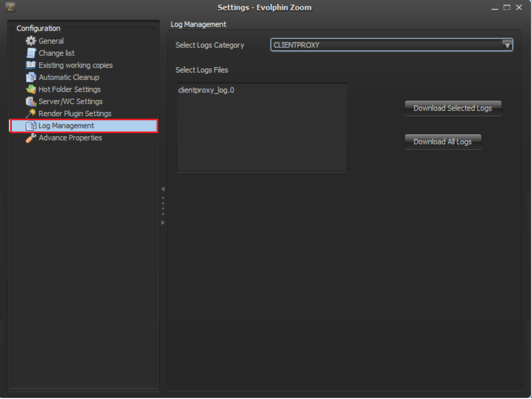The image size is (532, 399).
Task: Select Change list in Configuration tree
Action: point(57,53)
